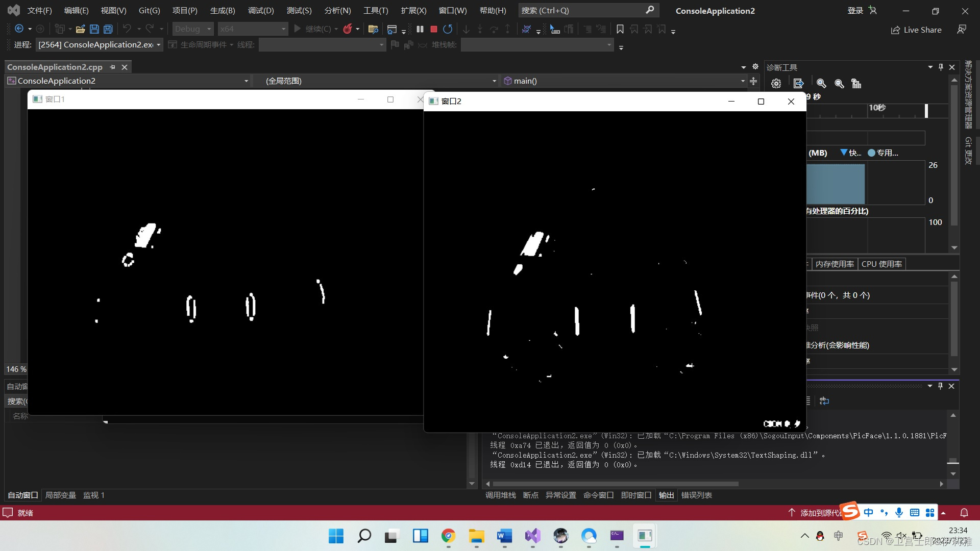This screenshot has height=551, width=980.
Task: Click diagnostic tools settings gear icon
Action: click(776, 84)
